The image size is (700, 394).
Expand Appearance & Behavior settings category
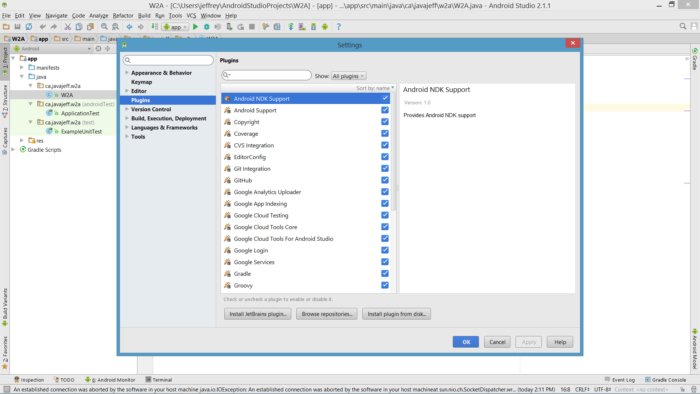[x=127, y=72]
